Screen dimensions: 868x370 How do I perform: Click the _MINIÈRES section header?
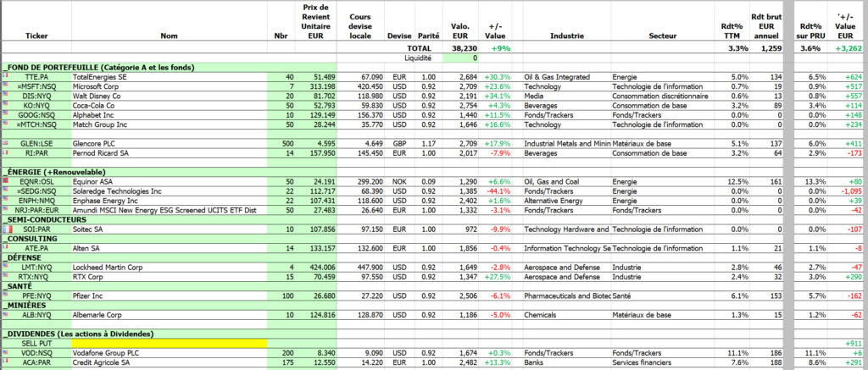(x=25, y=306)
